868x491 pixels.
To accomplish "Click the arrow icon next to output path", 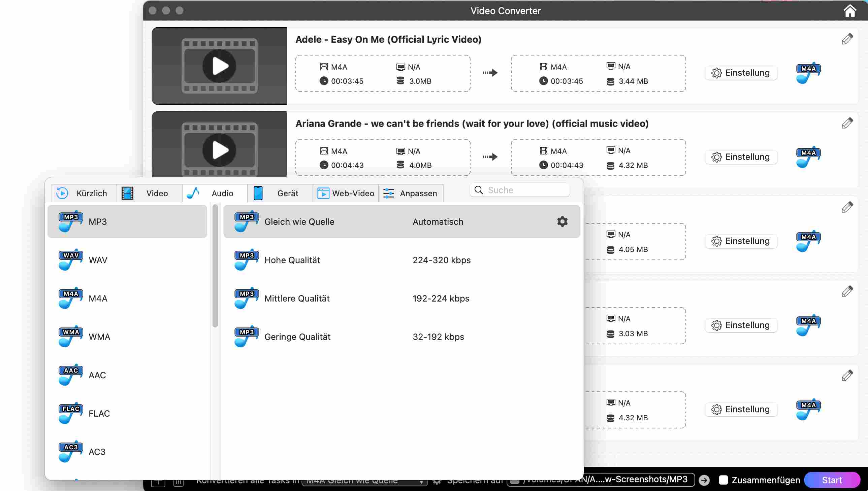I will pyautogui.click(x=704, y=480).
